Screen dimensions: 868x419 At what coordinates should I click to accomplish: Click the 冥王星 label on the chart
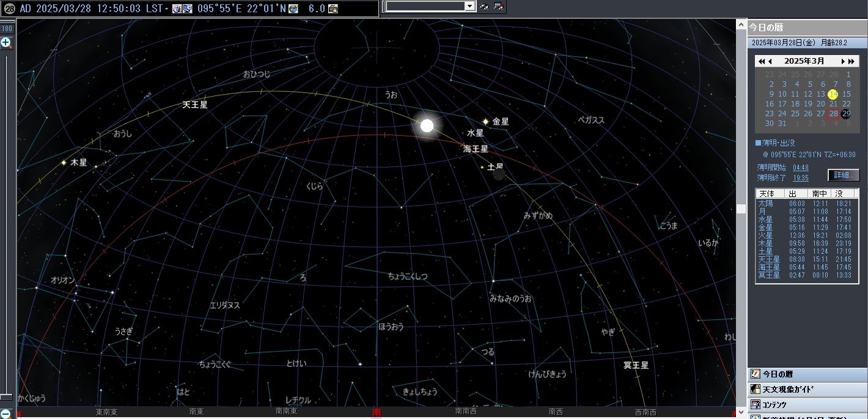tap(636, 365)
